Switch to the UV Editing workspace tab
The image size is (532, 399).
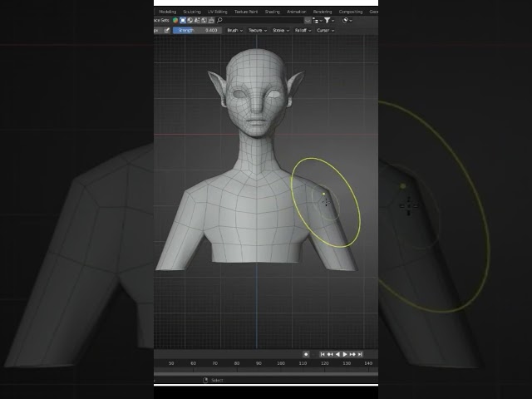click(218, 12)
